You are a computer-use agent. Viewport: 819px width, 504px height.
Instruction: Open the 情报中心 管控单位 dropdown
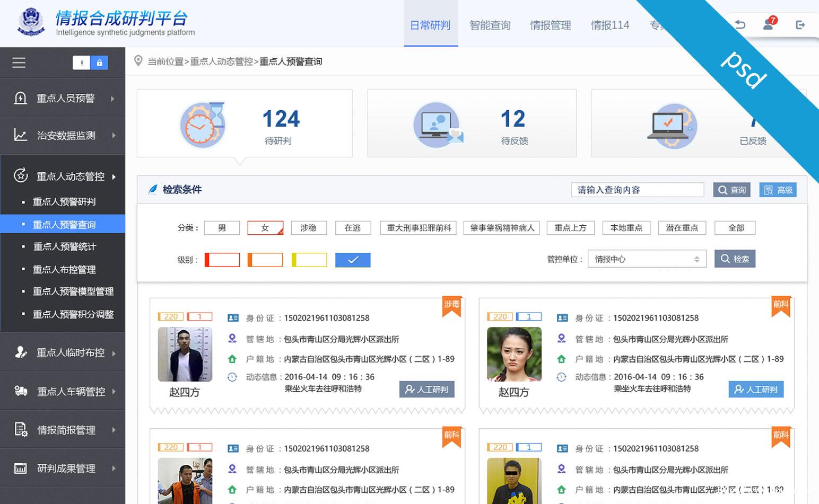tap(647, 259)
